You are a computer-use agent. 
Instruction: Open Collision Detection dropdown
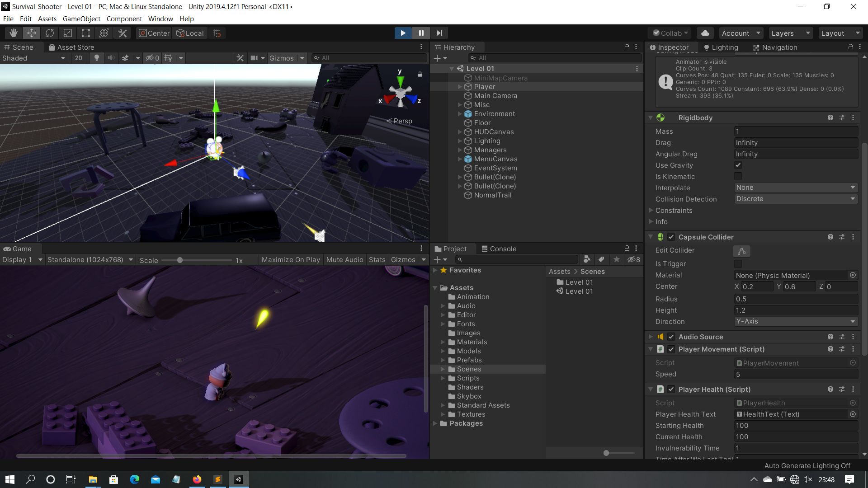(796, 199)
